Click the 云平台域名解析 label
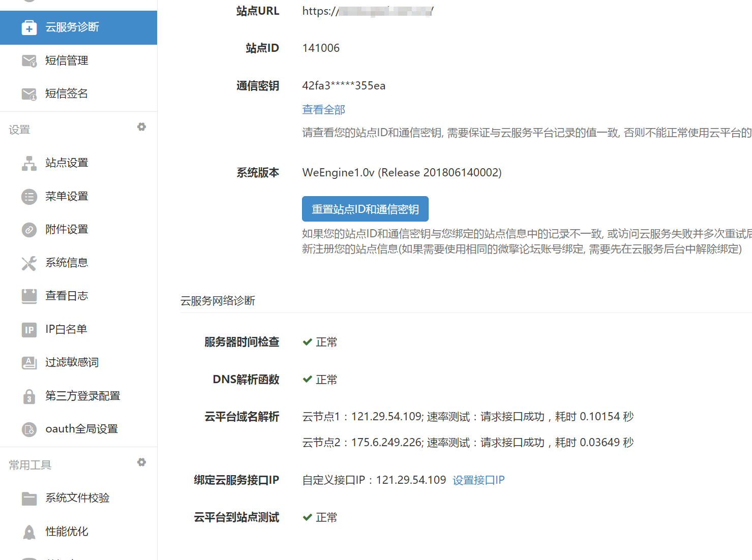 pos(242,417)
